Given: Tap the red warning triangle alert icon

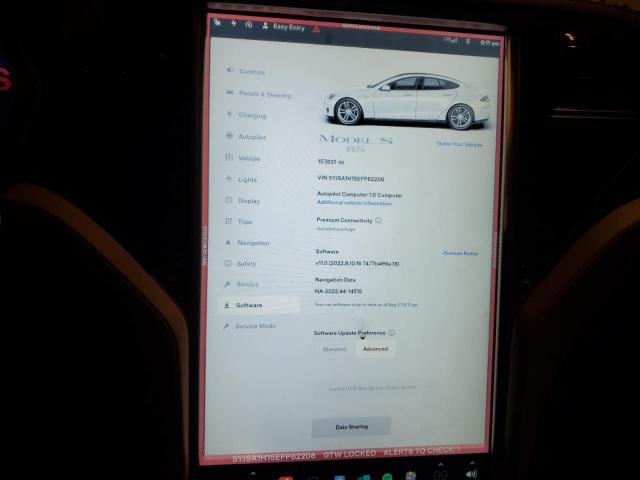Looking at the screenshot, I should click(316, 29).
